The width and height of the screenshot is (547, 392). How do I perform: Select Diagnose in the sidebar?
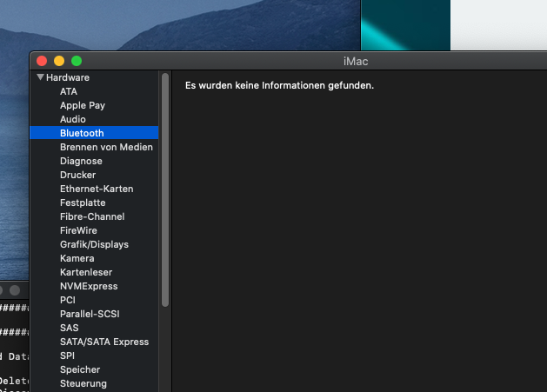click(x=81, y=161)
